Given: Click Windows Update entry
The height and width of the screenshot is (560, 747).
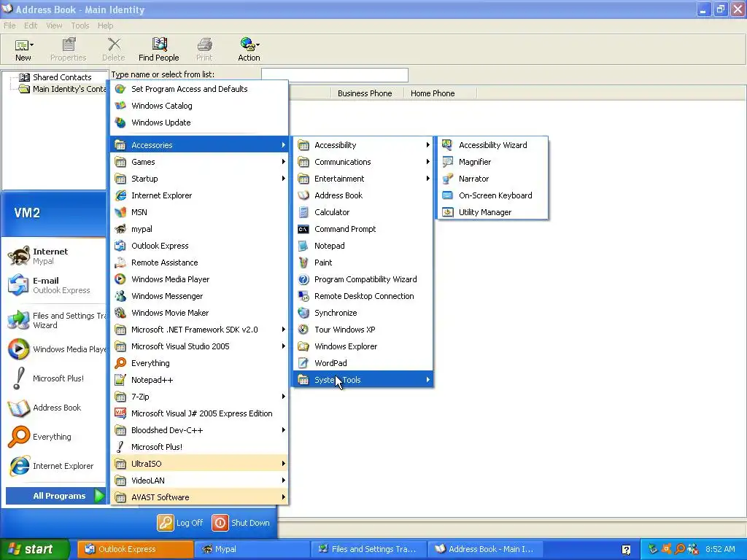Looking at the screenshot, I should coord(200,122).
